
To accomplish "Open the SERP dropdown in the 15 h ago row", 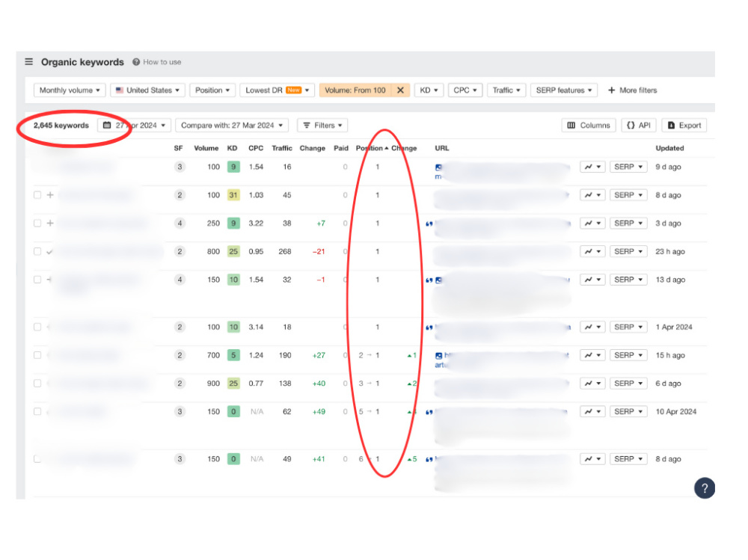I will [x=628, y=355].
